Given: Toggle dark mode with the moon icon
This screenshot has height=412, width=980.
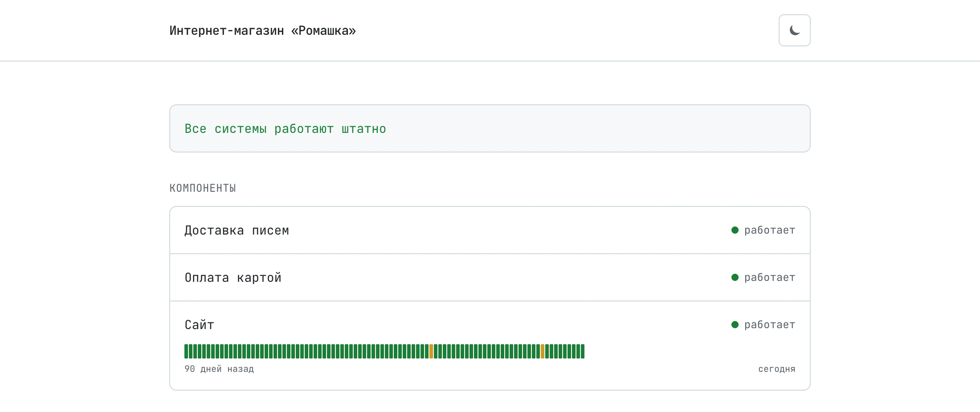Looking at the screenshot, I should [794, 30].
